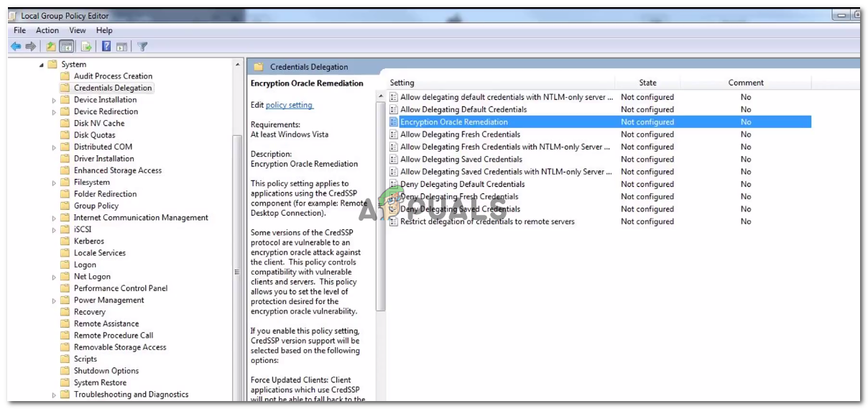The width and height of the screenshot is (868, 409).
Task: Click the 'policy setting' edit link
Action: tap(289, 105)
